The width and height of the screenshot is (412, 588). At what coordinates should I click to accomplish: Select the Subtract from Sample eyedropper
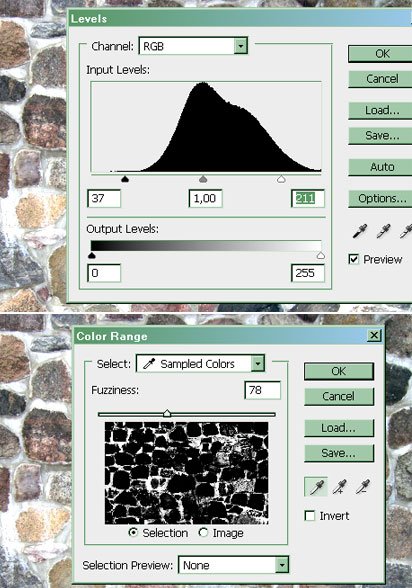(x=363, y=487)
